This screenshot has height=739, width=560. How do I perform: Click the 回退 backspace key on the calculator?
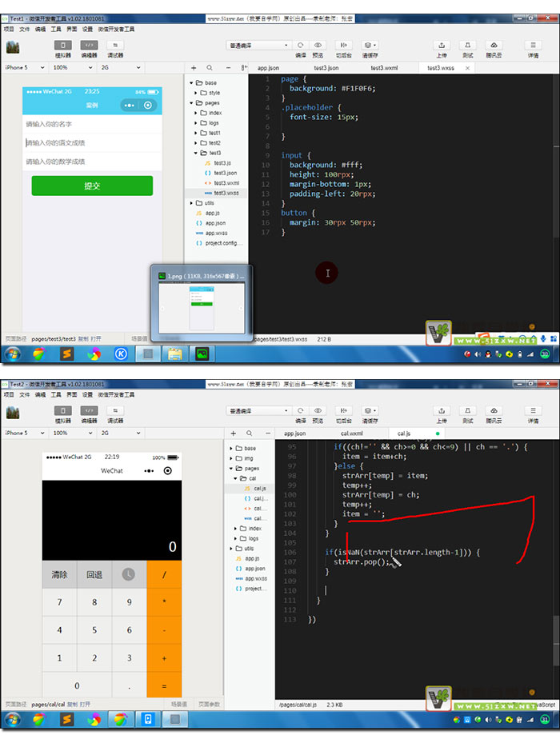pos(94,574)
